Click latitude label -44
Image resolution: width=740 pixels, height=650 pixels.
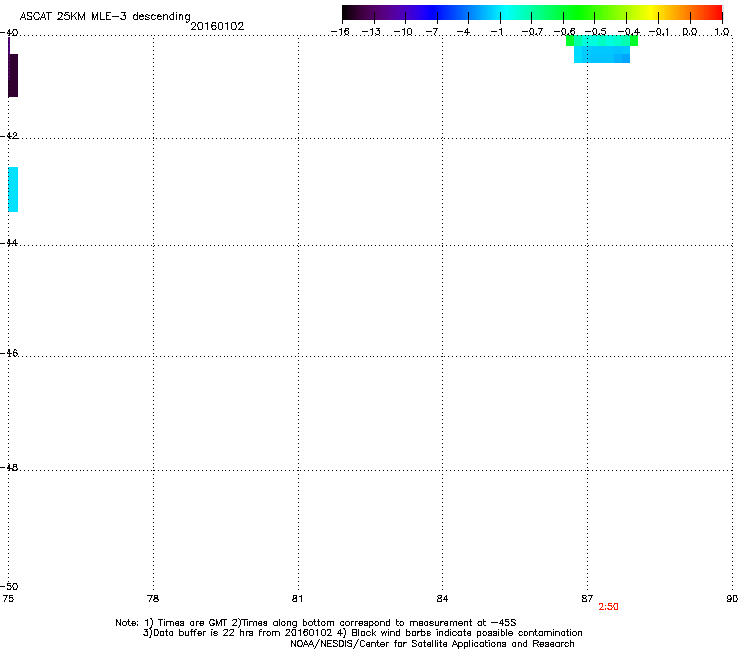coord(9,243)
